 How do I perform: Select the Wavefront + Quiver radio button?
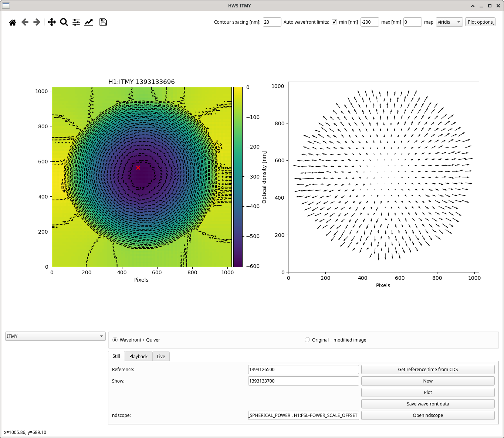pyautogui.click(x=115, y=340)
